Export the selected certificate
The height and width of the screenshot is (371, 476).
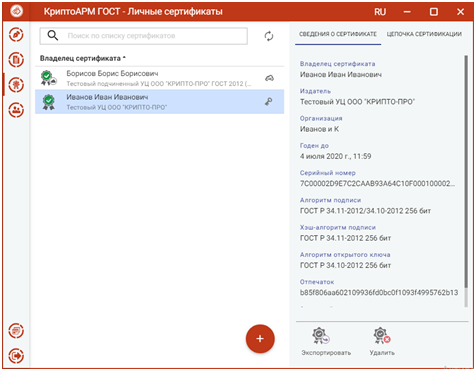326,341
